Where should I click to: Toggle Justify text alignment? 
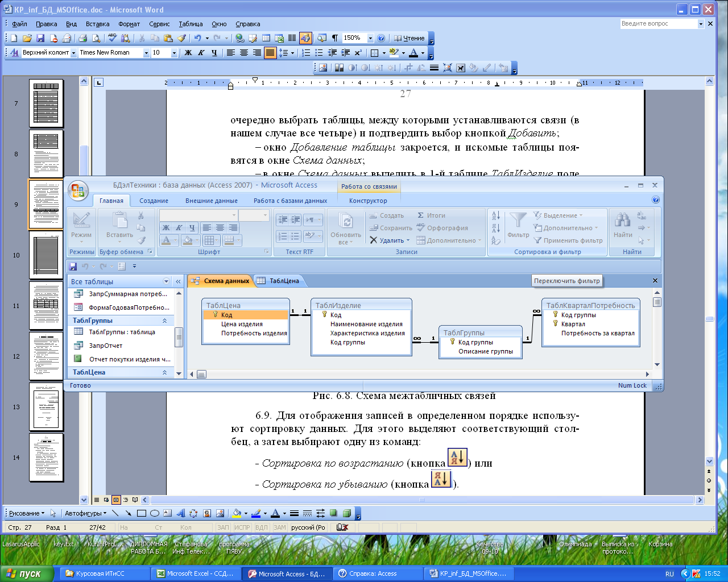pyautogui.click(x=270, y=52)
